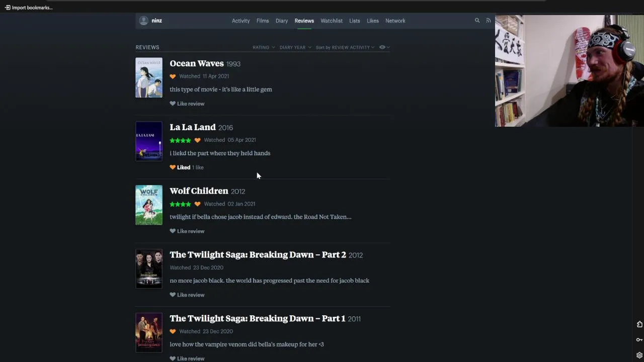644x362 pixels.
Task: Click the orange heart beside Wolf Children rating
Action: pos(197,204)
